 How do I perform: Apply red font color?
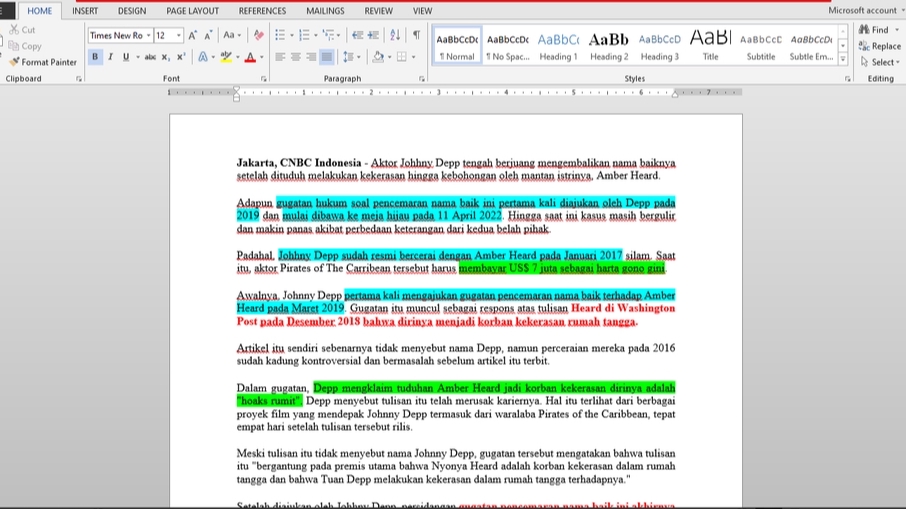[250, 57]
